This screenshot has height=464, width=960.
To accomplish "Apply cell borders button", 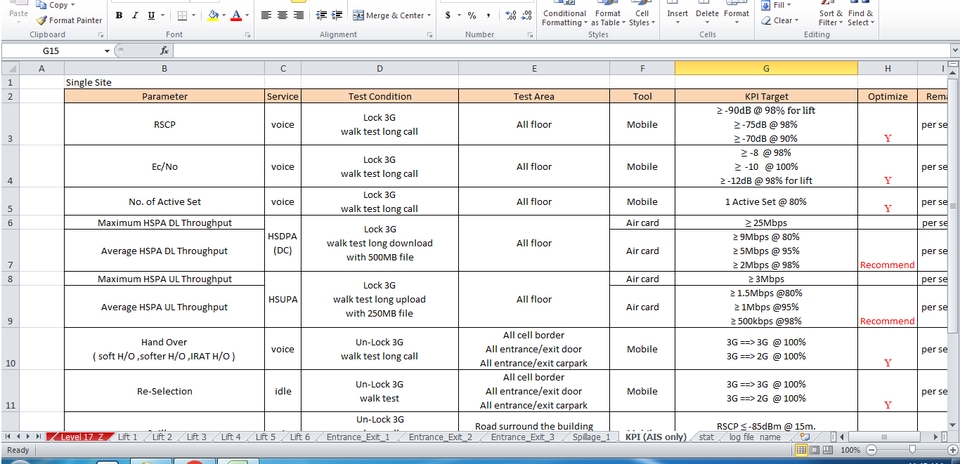I will (182, 15).
